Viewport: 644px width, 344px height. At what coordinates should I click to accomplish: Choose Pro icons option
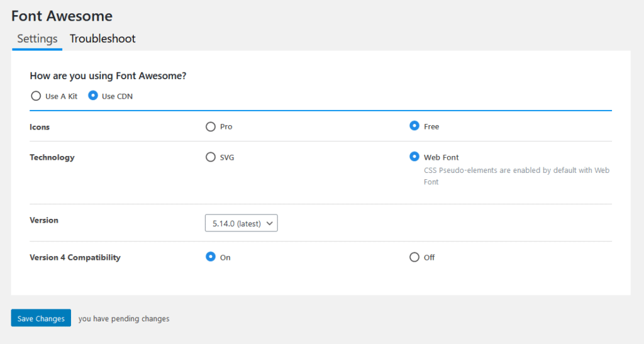coord(210,126)
